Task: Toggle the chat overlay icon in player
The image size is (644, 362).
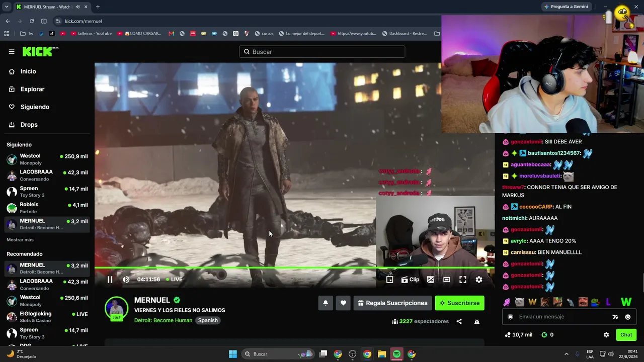Action: 430,280
